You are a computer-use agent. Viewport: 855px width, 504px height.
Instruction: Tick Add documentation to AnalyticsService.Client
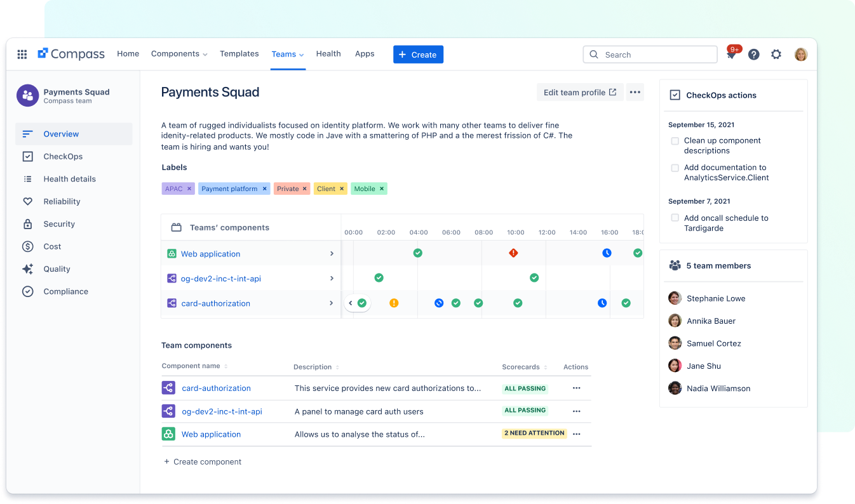pos(675,168)
